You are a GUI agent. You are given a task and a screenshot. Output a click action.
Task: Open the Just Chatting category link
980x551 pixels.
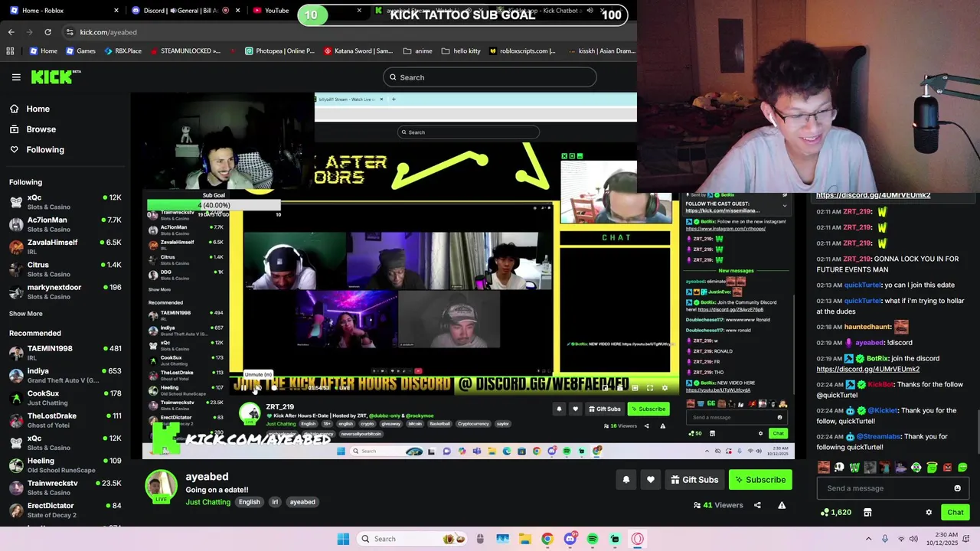207,502
